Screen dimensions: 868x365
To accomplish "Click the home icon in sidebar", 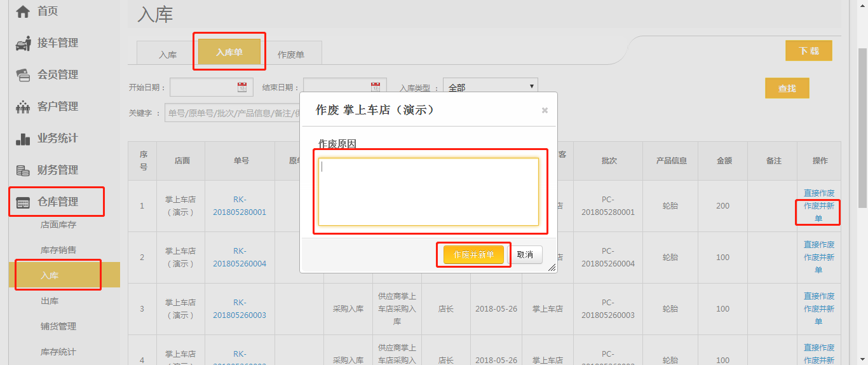I will pyautogui.click(x=23, y=11).
